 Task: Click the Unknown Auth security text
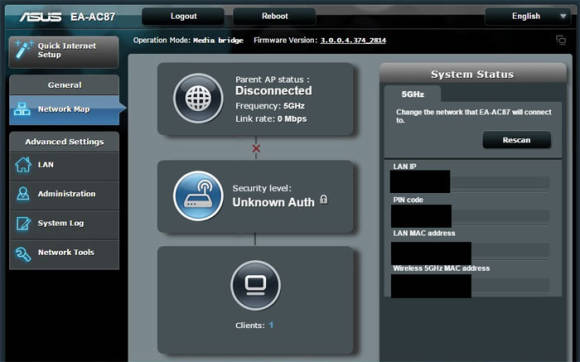(273, 202)
